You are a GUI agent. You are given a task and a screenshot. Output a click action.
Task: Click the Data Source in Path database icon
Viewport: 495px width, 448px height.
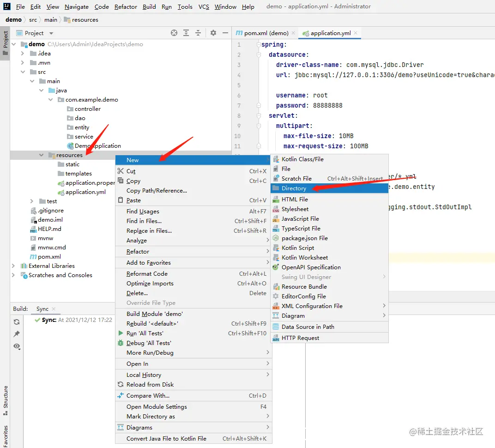[276, 327]
